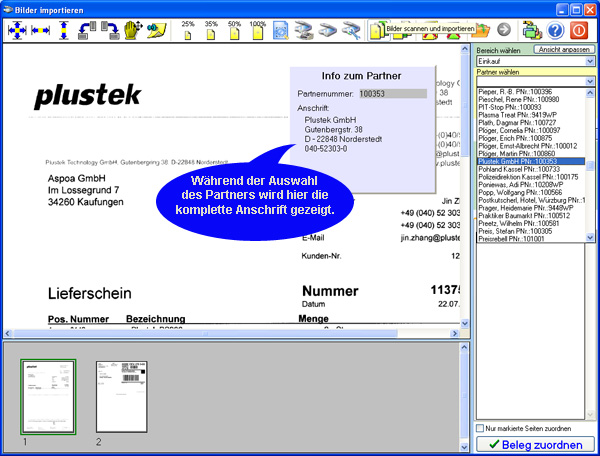Set zoom to 25%
The height and width of the screenshot is (456, 600).
pyautogui.click(x=188, y=30)
